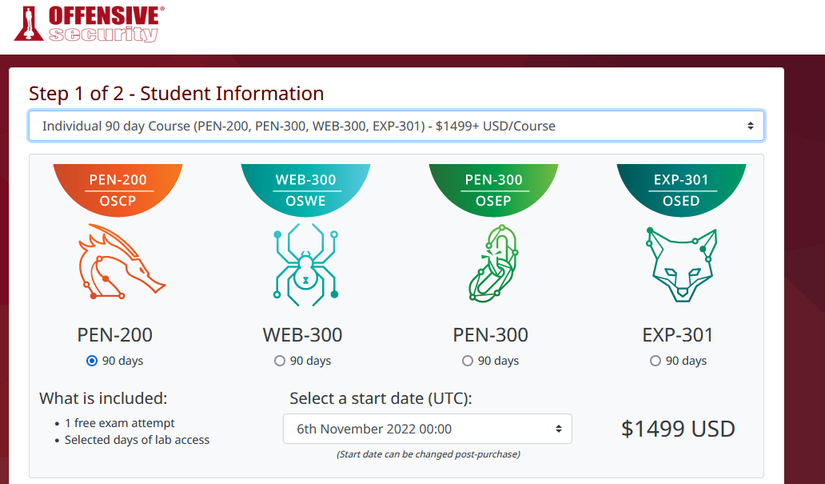Image resolution: width=825 pixels, height=484 pixels.
Task: Click the orange PEN-200 OSCP badge
Action: pyautogui.click(x=118, y=188)
